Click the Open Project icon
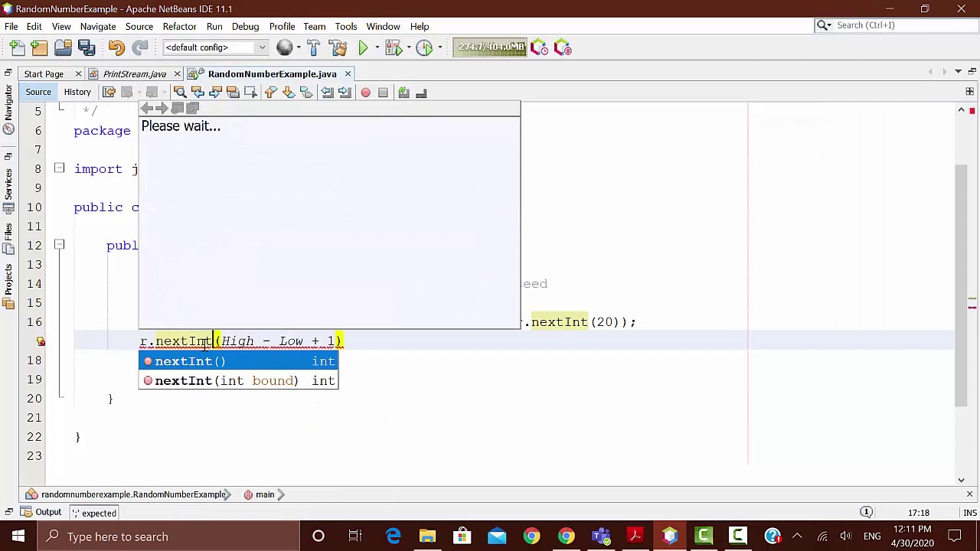Screen dimensions: 980x551 coord(63,47)
